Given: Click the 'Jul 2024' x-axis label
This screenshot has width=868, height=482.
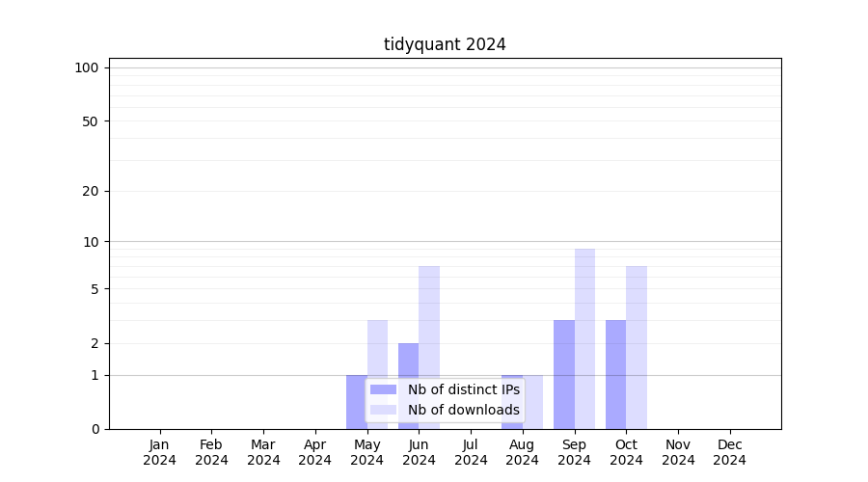Looking at the screenshot, I should (x=471, y=452).
